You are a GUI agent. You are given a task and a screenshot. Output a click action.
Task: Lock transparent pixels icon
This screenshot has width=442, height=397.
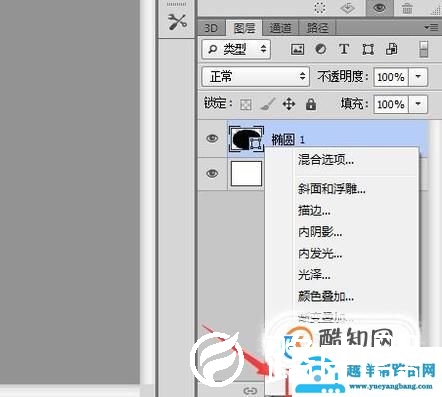[x=246, y=105]
